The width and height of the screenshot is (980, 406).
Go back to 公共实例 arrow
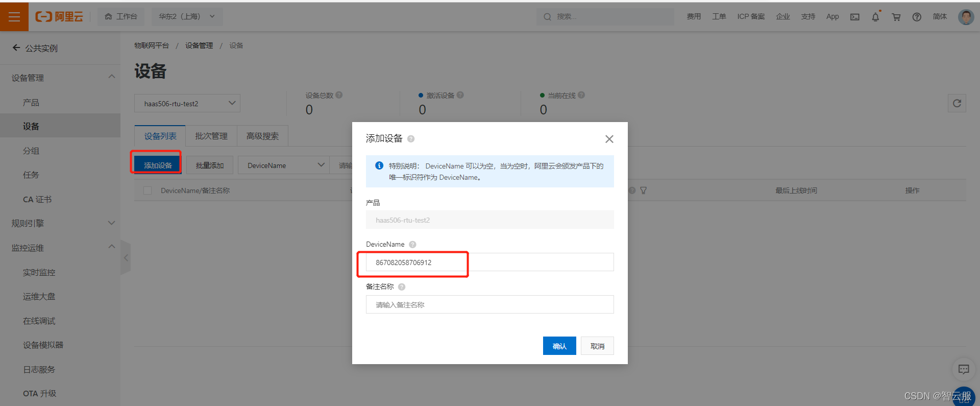click(x=16, y=47)
